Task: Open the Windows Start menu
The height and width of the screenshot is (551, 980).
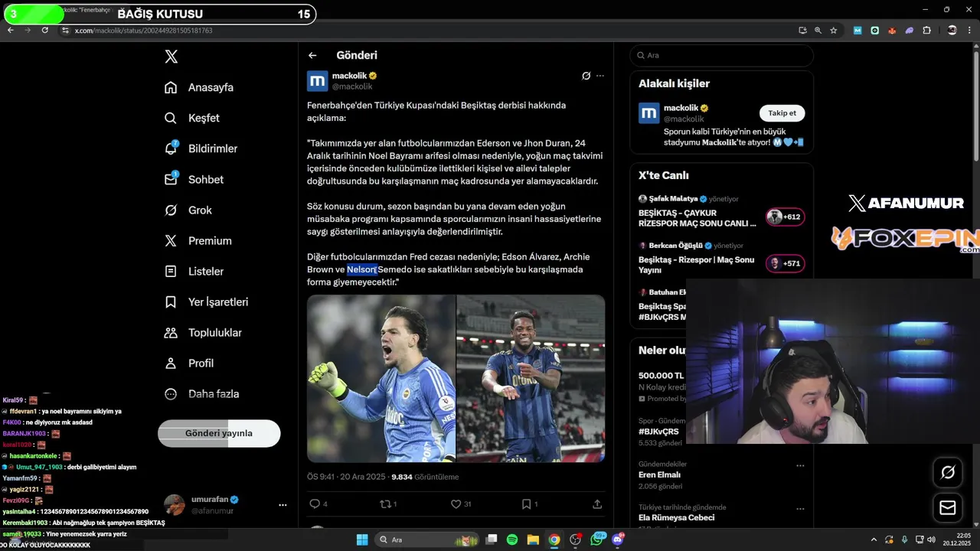Action: pos(361,540)
